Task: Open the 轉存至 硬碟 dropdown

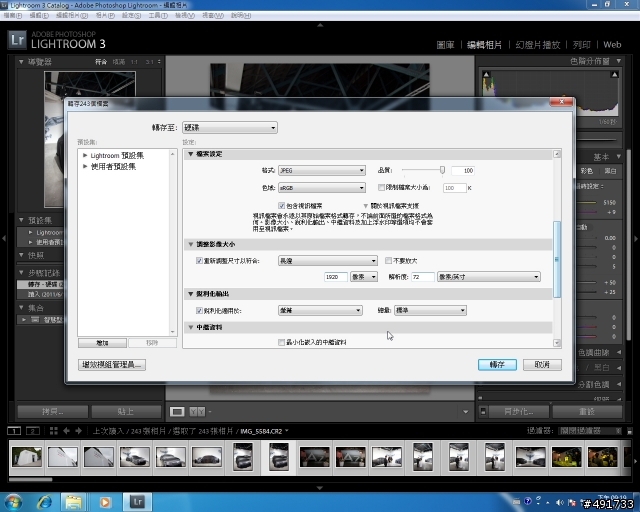Action: pyautogui.click(x=230, y=127)
